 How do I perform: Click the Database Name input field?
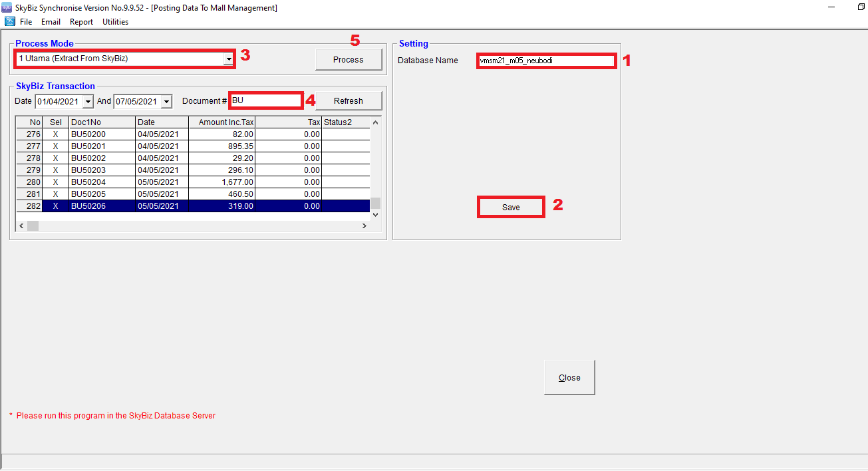pos(545,61)
